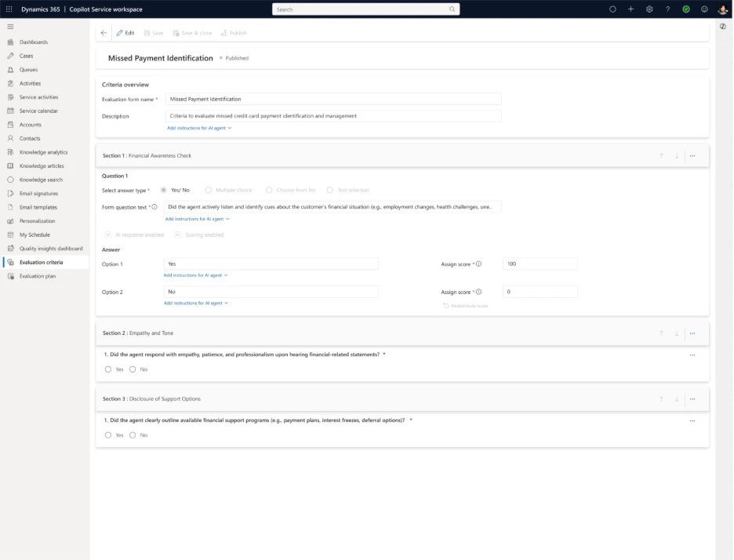Open the Section 3 more options menu
This screenshot has height=560, width=734.
(x=692, y=398)
